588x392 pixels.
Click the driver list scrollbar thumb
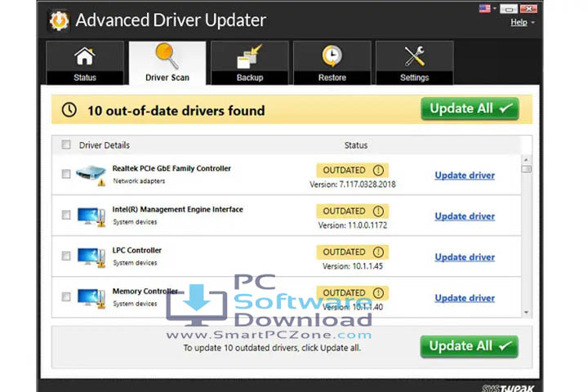pyautogui.click(x=526, y=169)
